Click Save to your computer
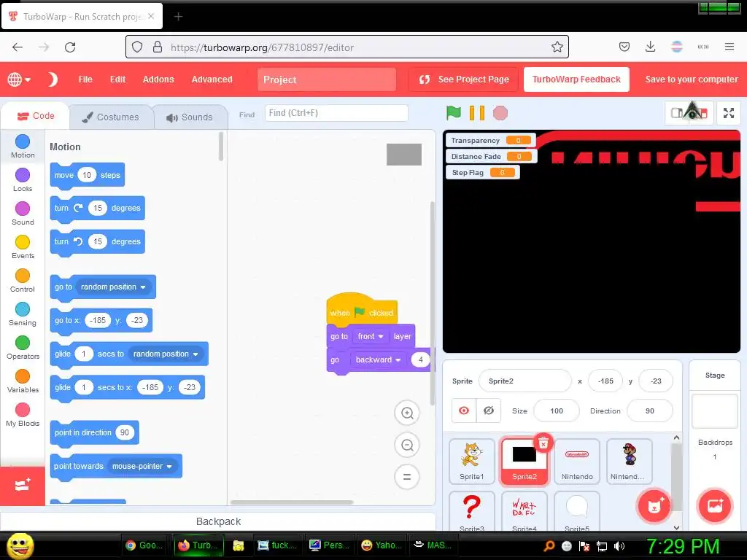Image resolution: width=747 pixels, height=560 pixels. click(x=692, y=79)
